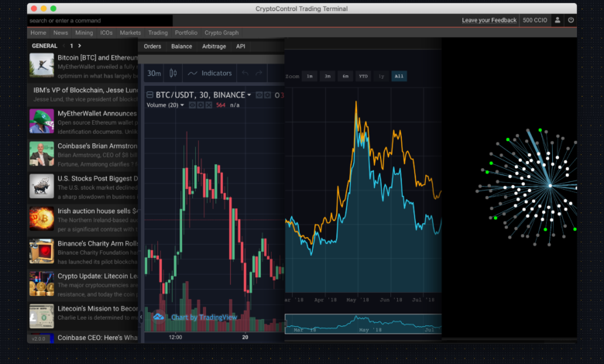
Task: Click the search or enter a command field
Action: 100,20
